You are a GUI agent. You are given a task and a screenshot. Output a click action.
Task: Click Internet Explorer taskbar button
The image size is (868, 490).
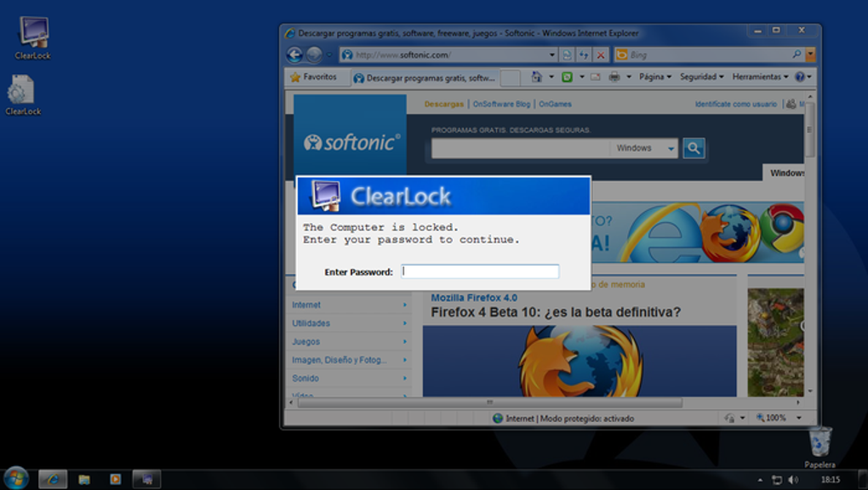pos(53,479)
